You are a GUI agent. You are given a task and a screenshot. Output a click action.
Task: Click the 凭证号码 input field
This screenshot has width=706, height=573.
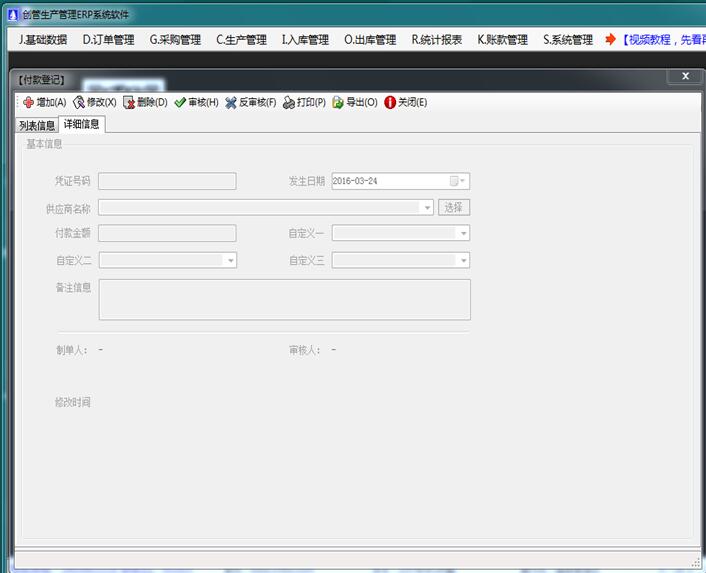[x=167, y=181]
